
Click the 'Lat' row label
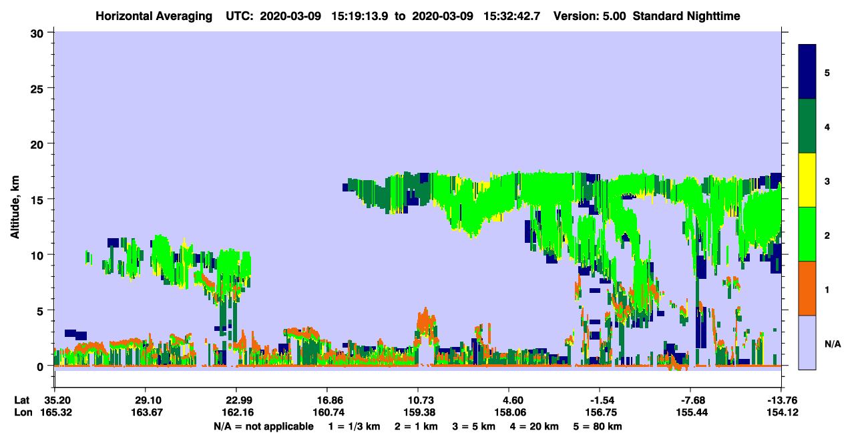click(x=21, y=400)
